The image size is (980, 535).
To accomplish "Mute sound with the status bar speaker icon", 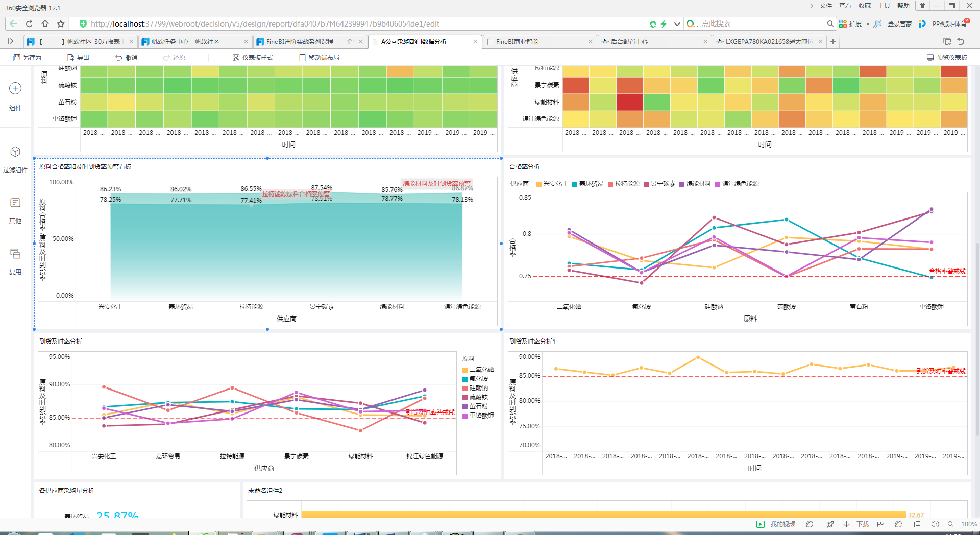I will (x=935, y=524).
